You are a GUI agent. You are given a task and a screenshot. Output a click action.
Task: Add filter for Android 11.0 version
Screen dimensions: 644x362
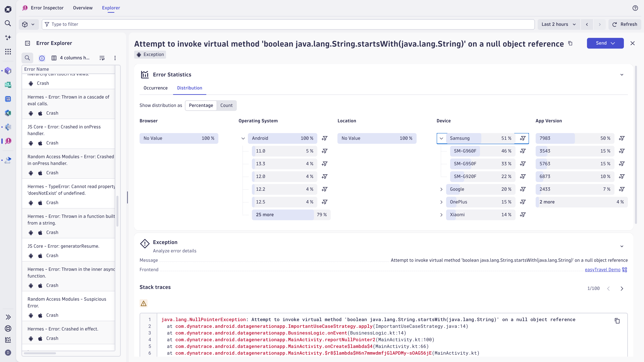325,151
